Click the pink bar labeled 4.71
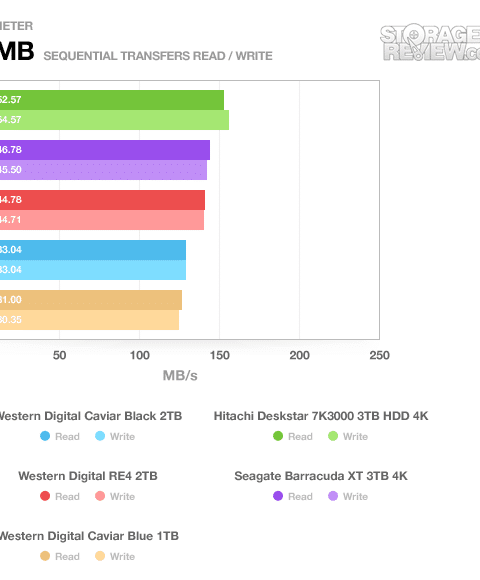Viewport: 480px width, 580px height. (102, 220)
